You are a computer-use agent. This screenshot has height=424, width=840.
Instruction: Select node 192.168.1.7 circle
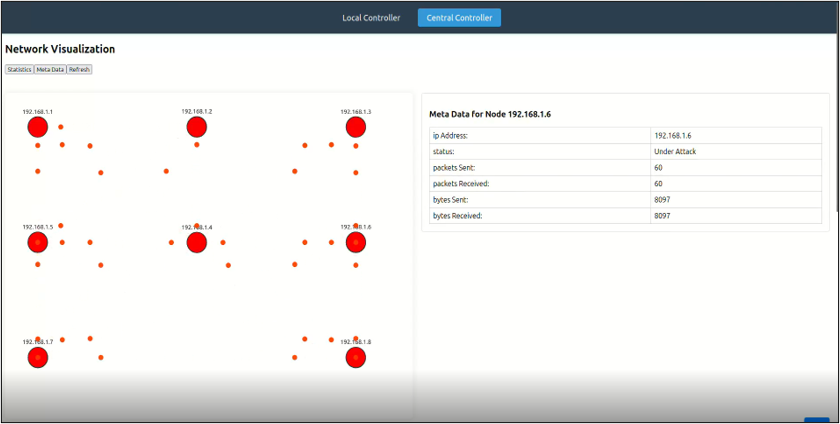[x=38, y=358]
